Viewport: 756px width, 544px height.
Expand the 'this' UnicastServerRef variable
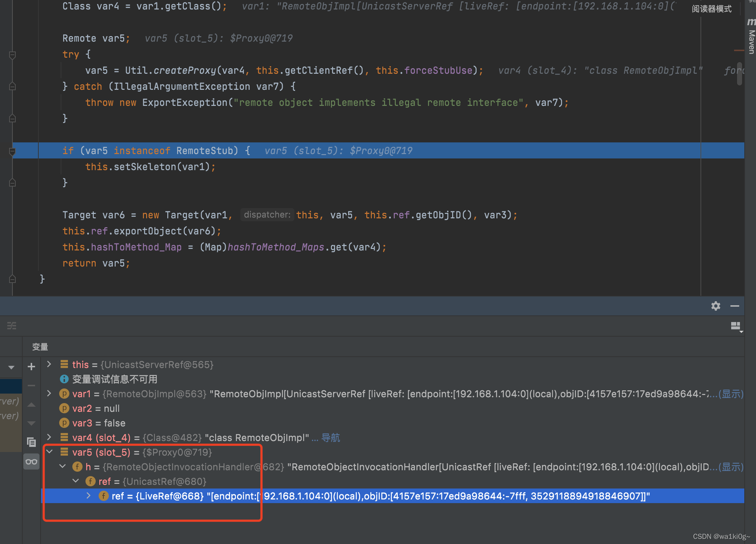coord(49,364)
